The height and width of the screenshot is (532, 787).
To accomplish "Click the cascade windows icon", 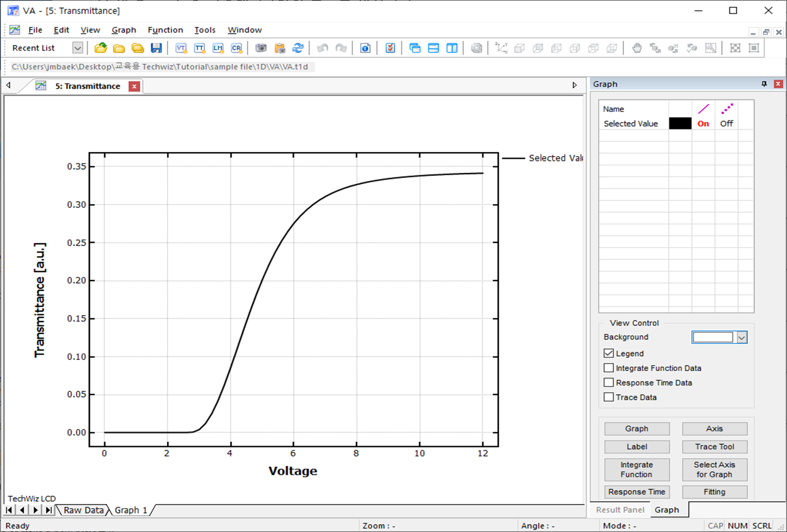I will (415, 48).
